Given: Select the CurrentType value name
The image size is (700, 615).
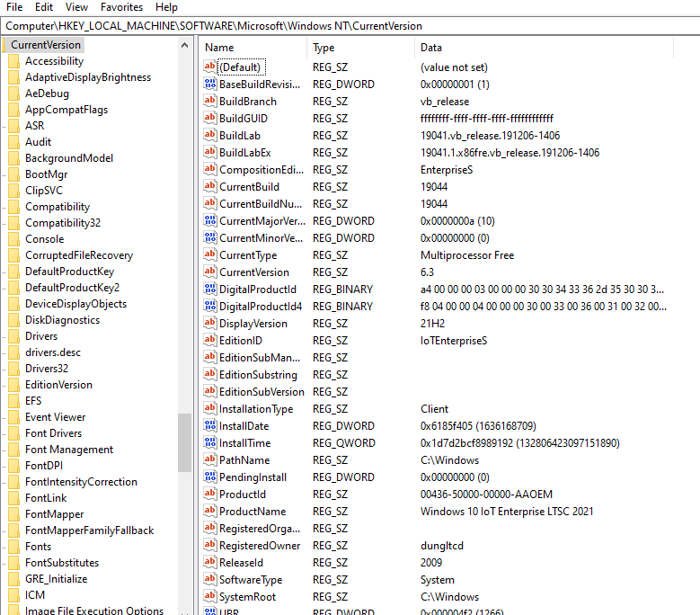Looking at the screenshot, I should click(248, 255).
